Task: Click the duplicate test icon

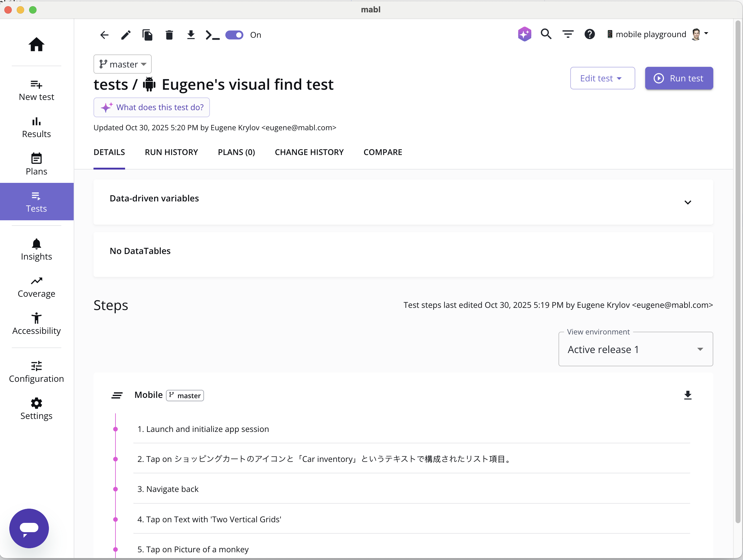Action: pyautogui.click(x=148, y=35)
